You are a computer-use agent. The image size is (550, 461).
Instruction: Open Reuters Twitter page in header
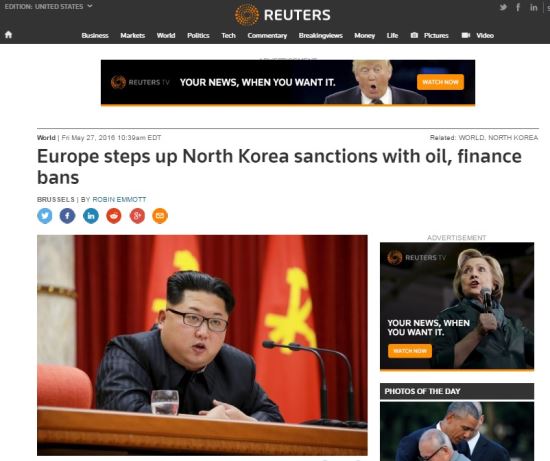(x=503, y=7)
